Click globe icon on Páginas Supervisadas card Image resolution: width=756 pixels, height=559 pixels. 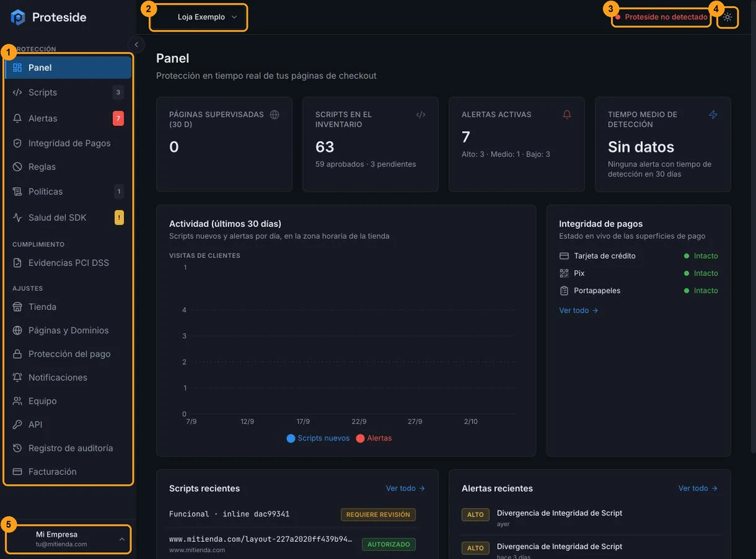275,115
